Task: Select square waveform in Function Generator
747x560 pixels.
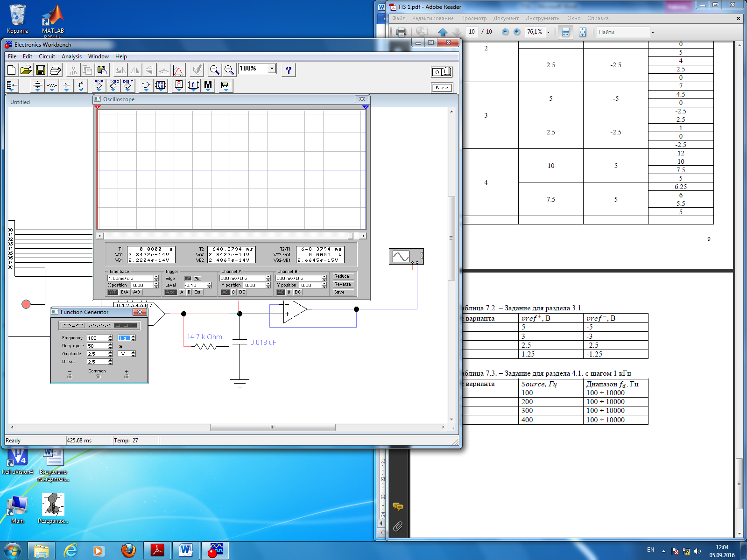Action: point(126,325)
